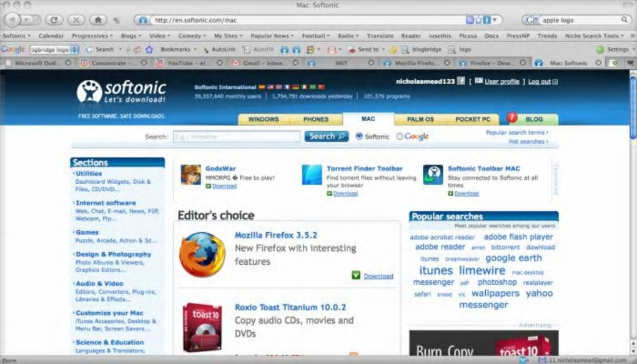Open Roxio Toast Titanium 10.0.2 title

tap(290, 307)
